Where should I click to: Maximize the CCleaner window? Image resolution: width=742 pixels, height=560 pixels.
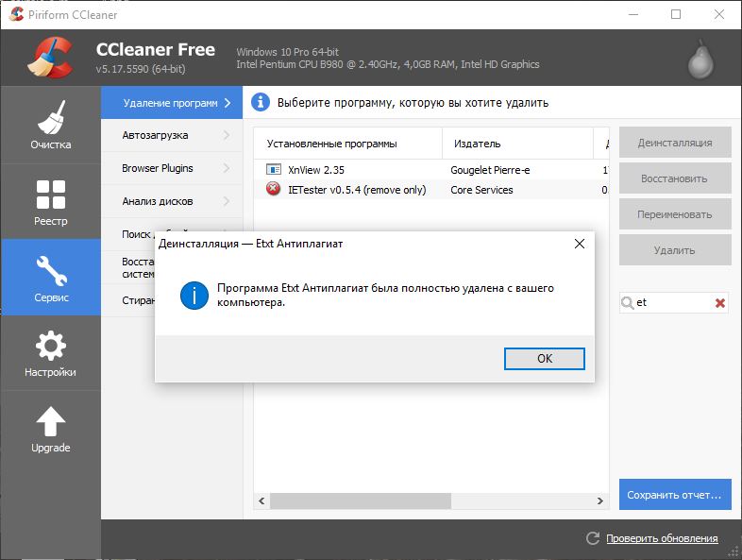point(676,14)
